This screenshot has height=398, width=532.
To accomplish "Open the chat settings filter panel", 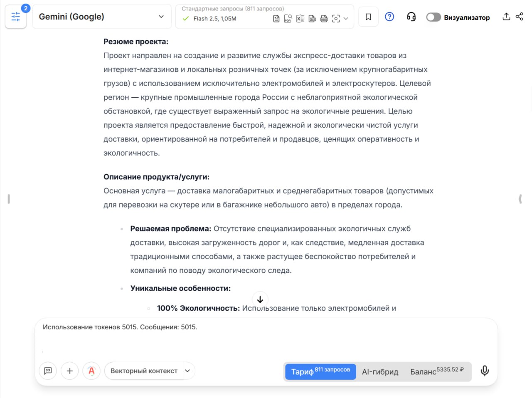I will pos(15,17).
